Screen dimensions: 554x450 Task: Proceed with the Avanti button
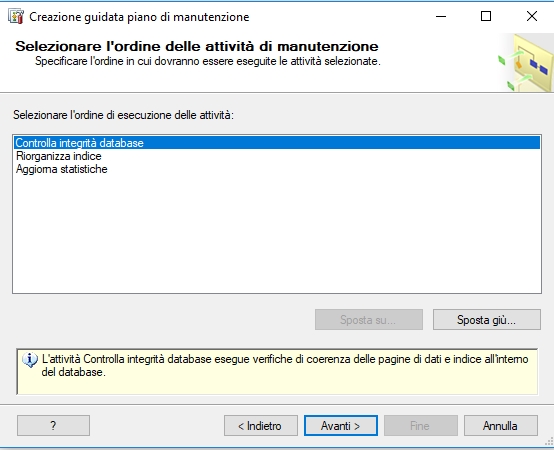[x=341, y=426]
